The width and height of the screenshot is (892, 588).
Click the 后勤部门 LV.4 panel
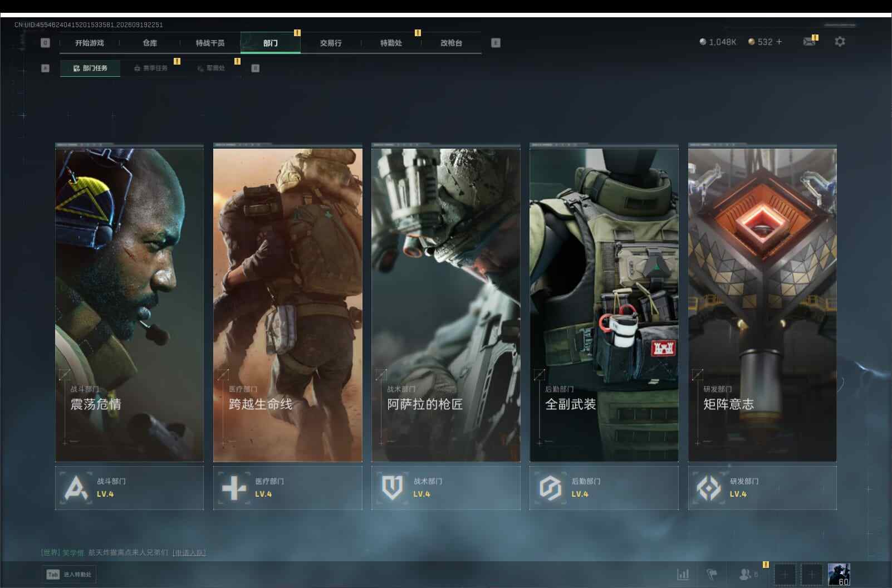(x=604, y=488)
